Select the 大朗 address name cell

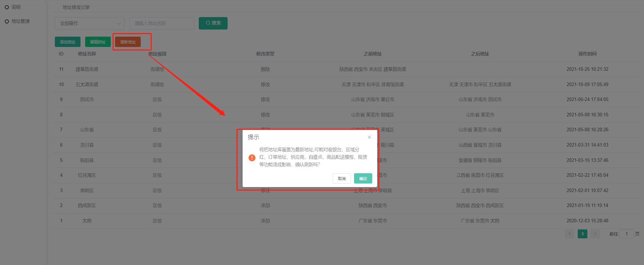(87, 221)
